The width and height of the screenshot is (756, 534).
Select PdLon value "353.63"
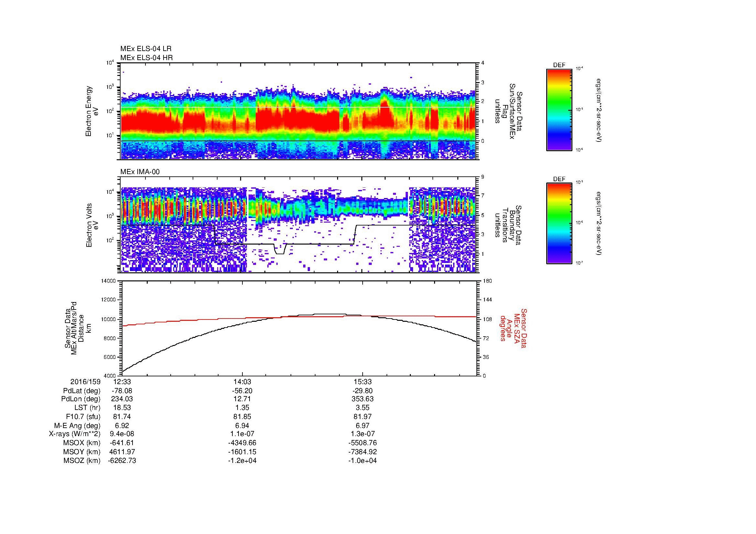(x=362, y=399)
